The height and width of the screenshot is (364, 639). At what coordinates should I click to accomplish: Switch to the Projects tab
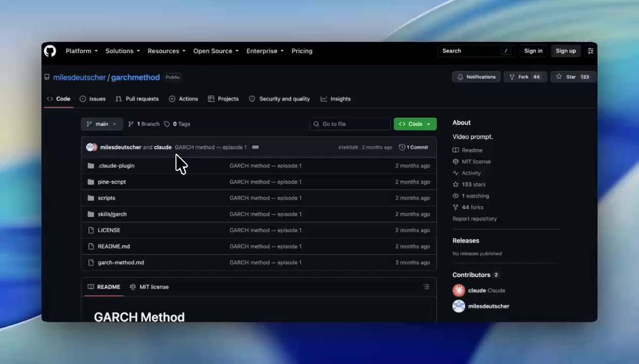click(224, 99)
